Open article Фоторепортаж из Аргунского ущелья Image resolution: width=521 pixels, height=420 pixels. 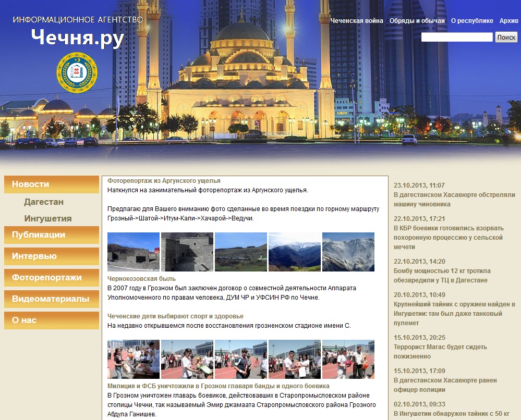pos(164,181)
